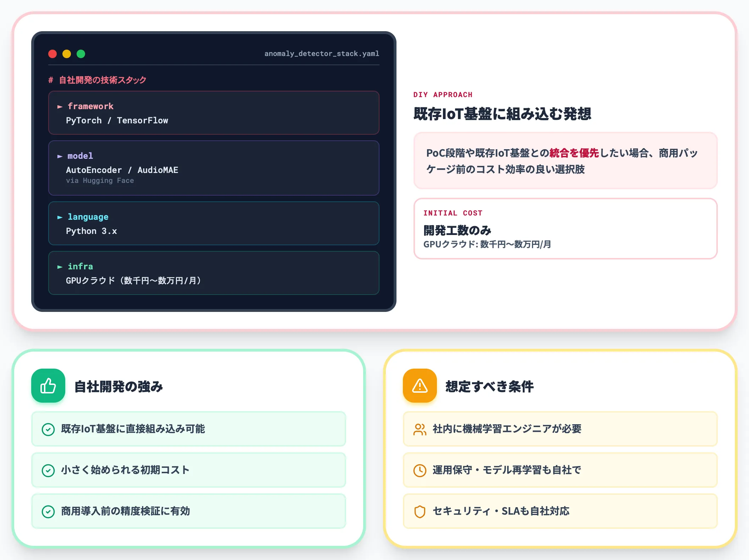Image resolution: width=749 pixels, height=560 pixels.
Task: Click the highlighted 統合を優先 text
Action: pyautogui.click(x=574, y=153)
